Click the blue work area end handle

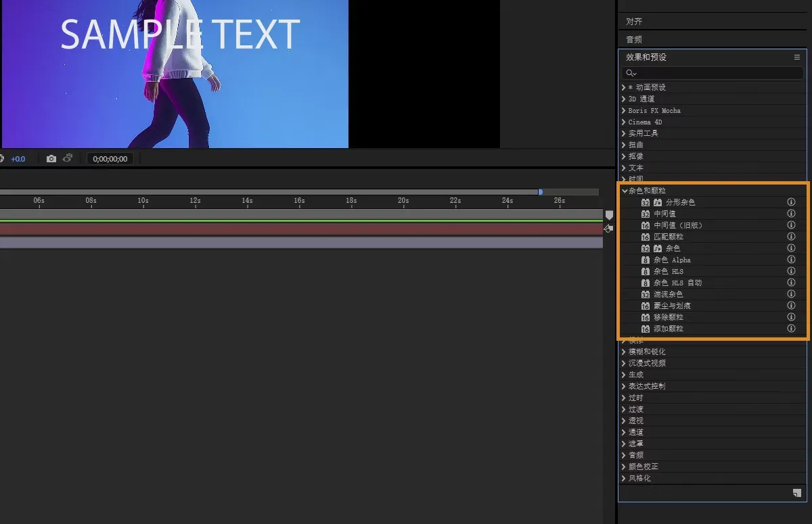540,192
